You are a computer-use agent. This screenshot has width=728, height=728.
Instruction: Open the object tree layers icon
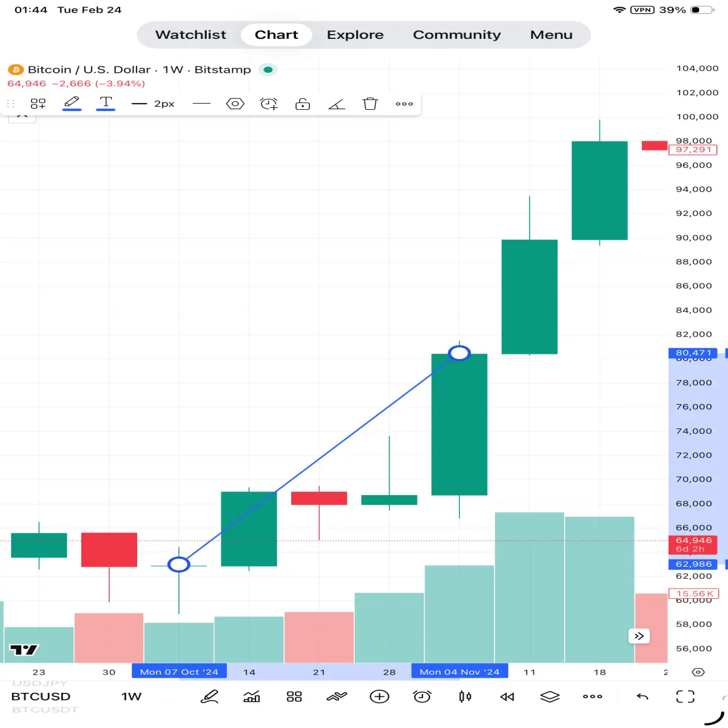550,696
